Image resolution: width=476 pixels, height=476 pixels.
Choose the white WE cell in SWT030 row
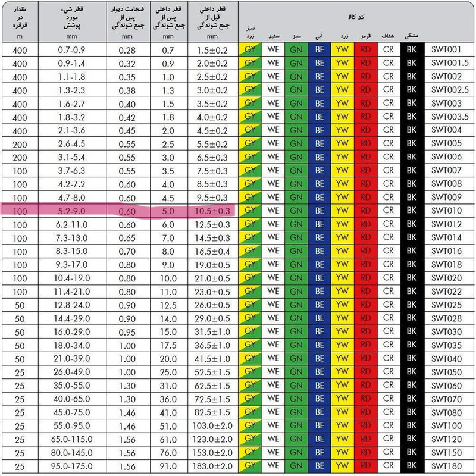[273, 331]
